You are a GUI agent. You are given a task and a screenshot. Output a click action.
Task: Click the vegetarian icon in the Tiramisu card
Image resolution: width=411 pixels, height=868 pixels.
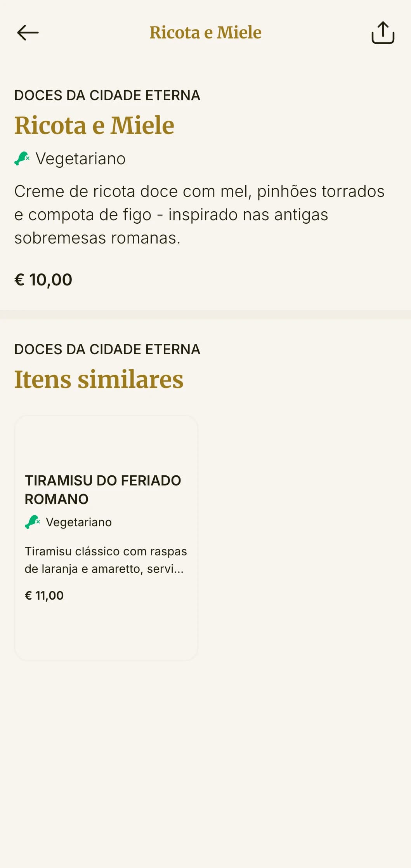[x=33, y=522]
